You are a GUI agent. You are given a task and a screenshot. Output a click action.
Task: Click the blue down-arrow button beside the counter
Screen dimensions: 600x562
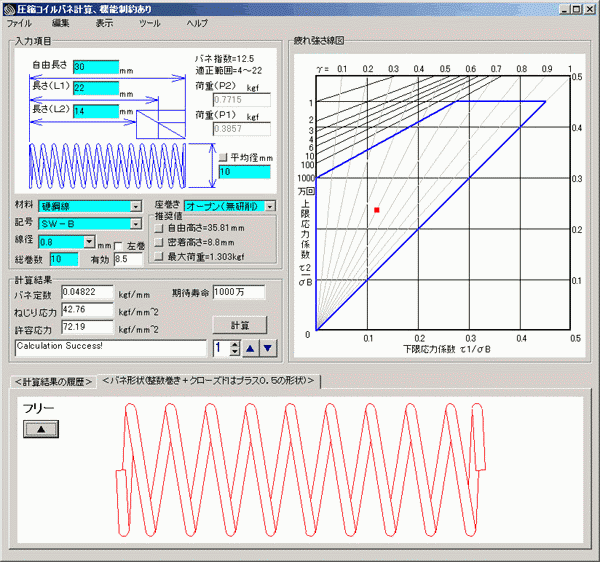pyautogui.click(x=267, y=348)
